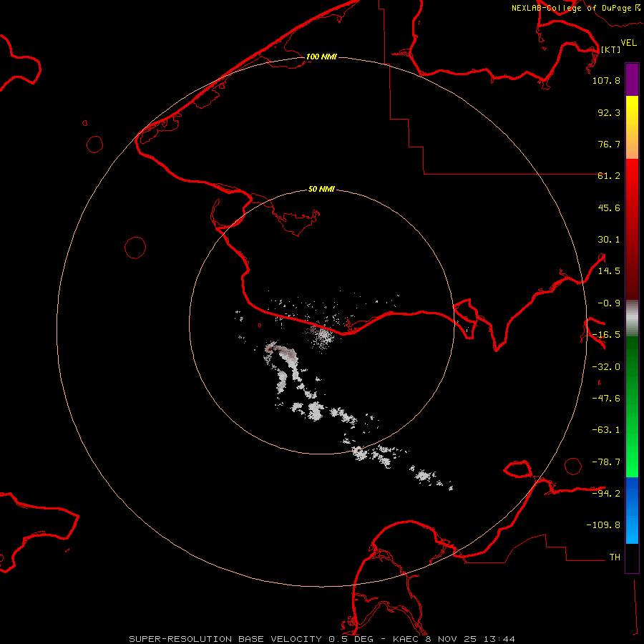Click the 107.8 legend value
This screenshot has height=644, width=644.
(606, 80)
